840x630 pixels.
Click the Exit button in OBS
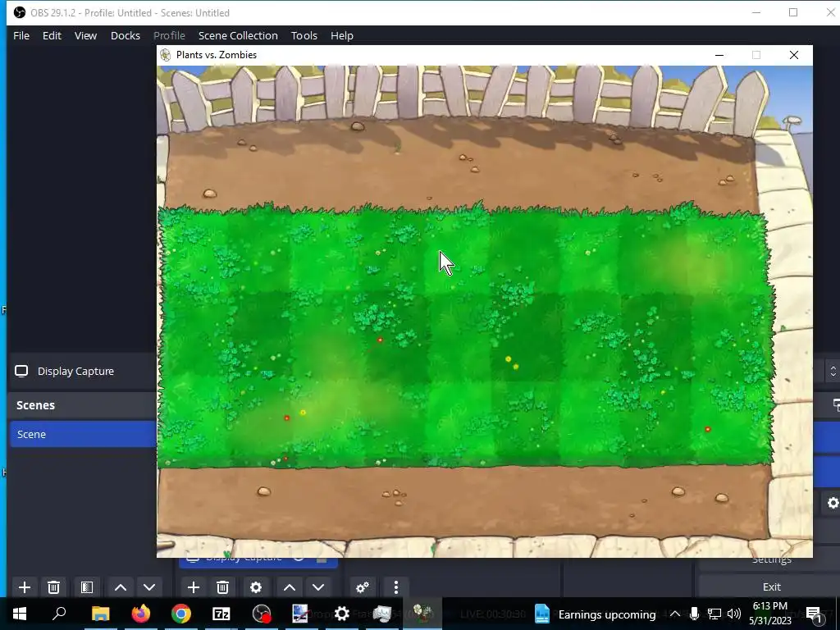771,587
